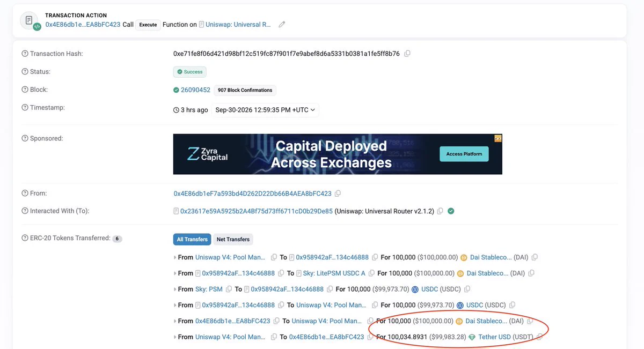Screen dimensions: 644x349
Task: Click the help icon beside ERC-20 Tokens Transferred
Action: pos(25,238)
